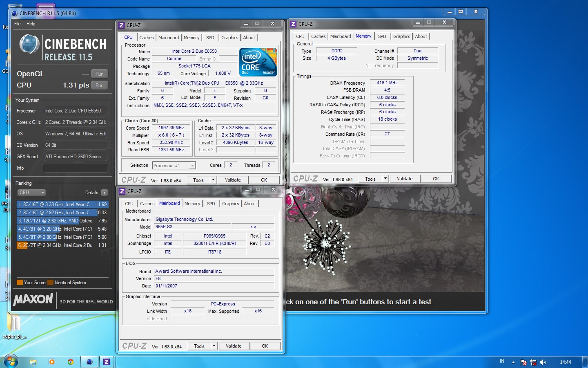The height and width of the screenshot is (368, 588).
Task: Click the CPU-Z Z icon in top-left CPU-Z window
Action: [121, 25]
